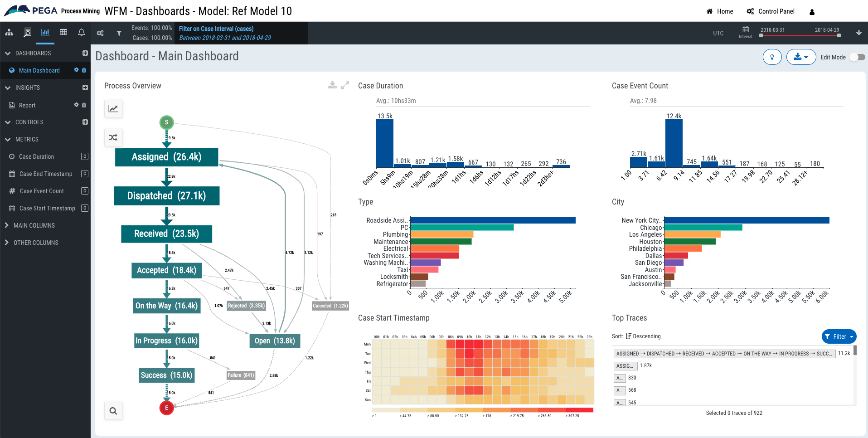Open the process model hierarchy icon in sidebar
Screen dimensions: 868x438
click(x=10, y=32)
